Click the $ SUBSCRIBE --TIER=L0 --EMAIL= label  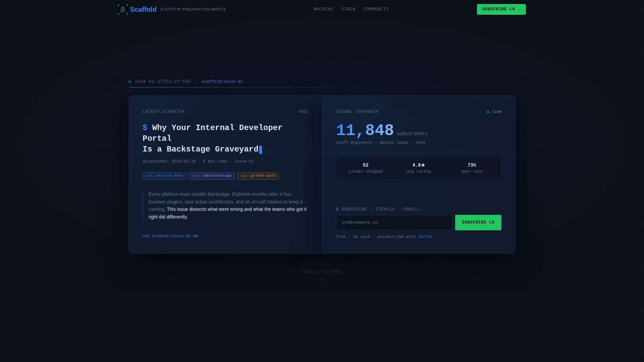[378, 209]
